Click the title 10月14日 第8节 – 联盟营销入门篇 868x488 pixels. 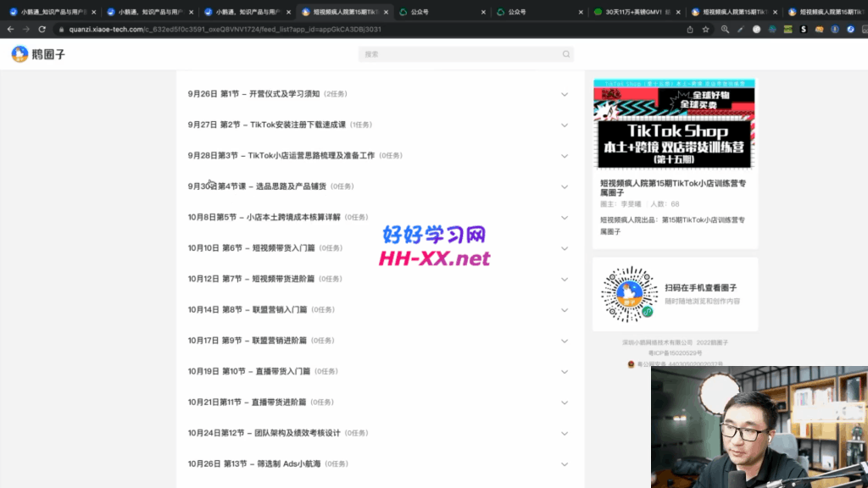pos(248,310)
